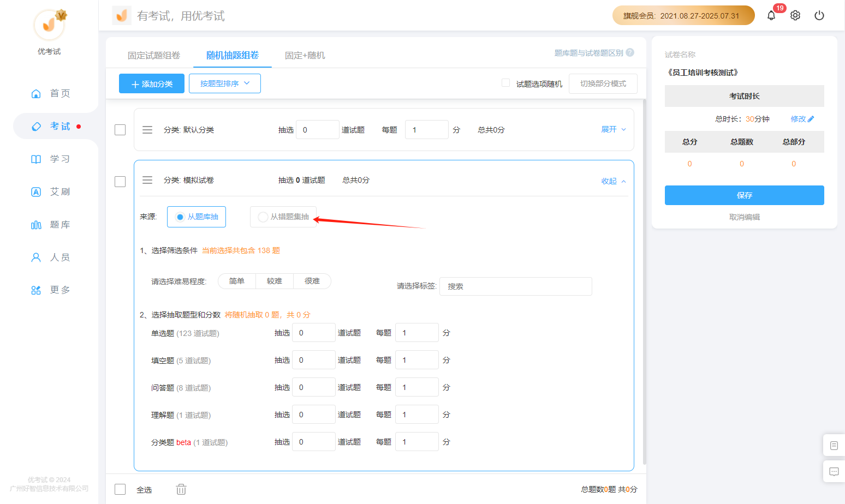This screenshot has height=504, width=845.
Task: Click 问答题 每题 score field
Action: coord(417,387)
